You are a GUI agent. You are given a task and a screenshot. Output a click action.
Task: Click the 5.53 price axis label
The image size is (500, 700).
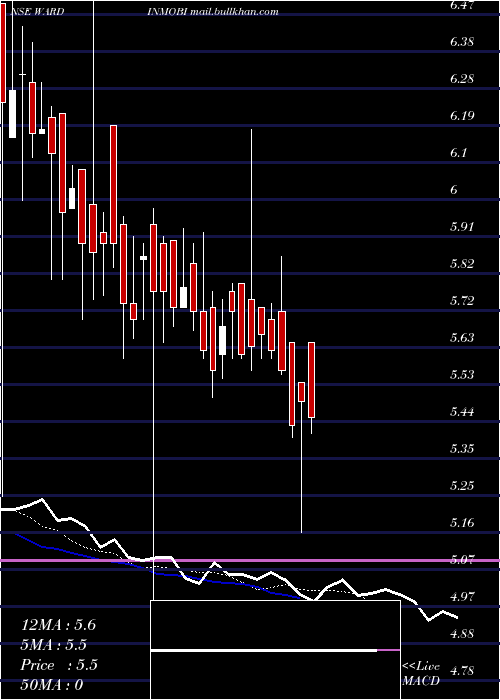click(x=462, y=375)
